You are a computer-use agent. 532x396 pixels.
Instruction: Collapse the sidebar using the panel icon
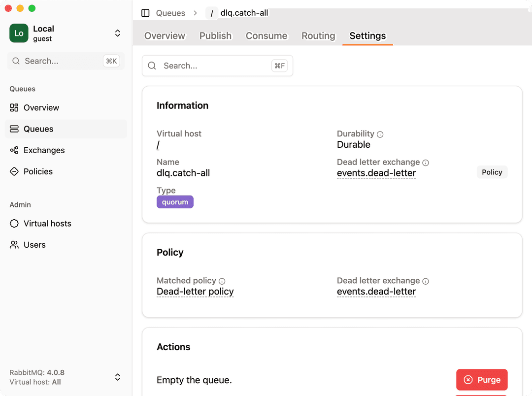145,13
